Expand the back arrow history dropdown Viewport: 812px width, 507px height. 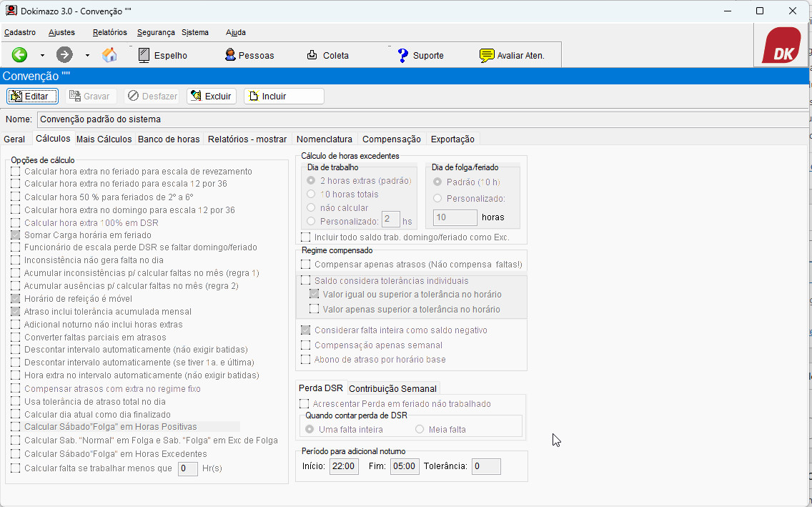42,55
